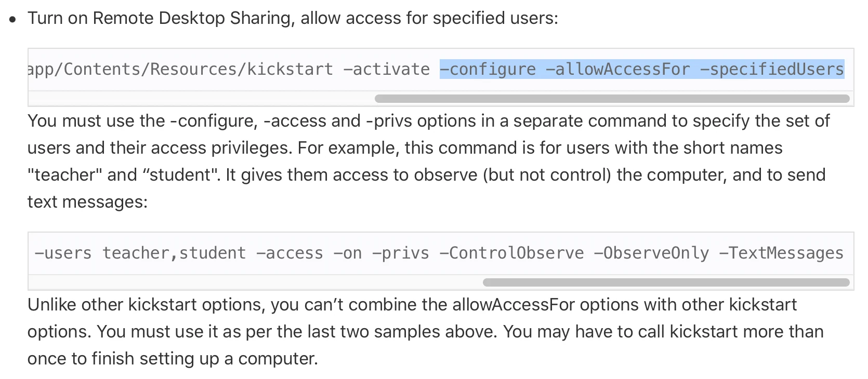Click the paragraph starting You must use
The width and height of the screenshot is (868, 379).
(x=429, y=161)
